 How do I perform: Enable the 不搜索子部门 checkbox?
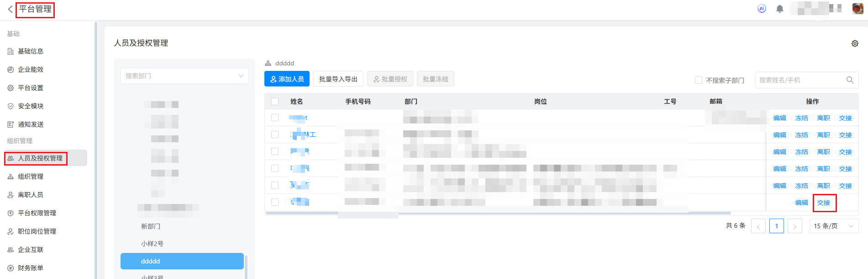698,80
